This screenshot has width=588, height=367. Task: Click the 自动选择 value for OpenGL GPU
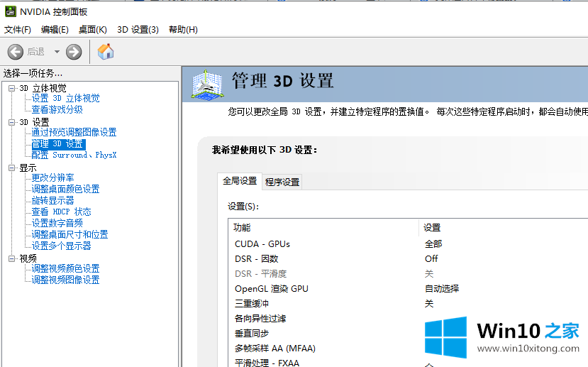click(x=442, y=289)
